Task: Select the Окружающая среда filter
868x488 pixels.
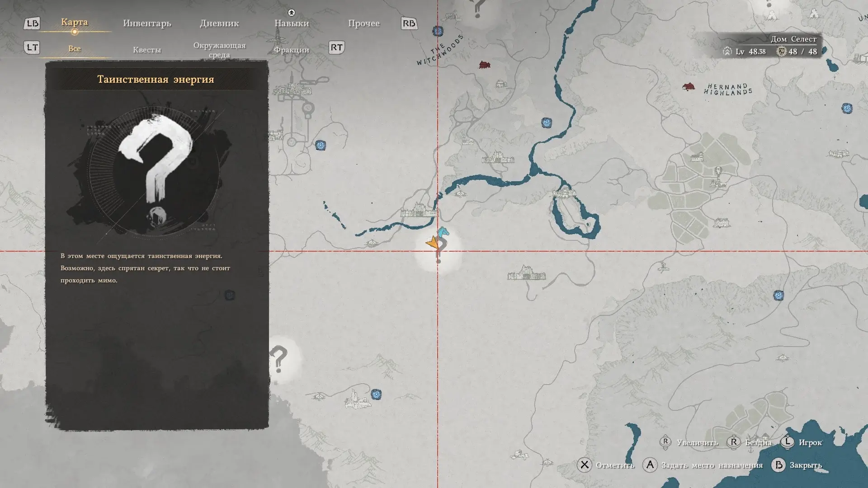Action: (219, 50)
